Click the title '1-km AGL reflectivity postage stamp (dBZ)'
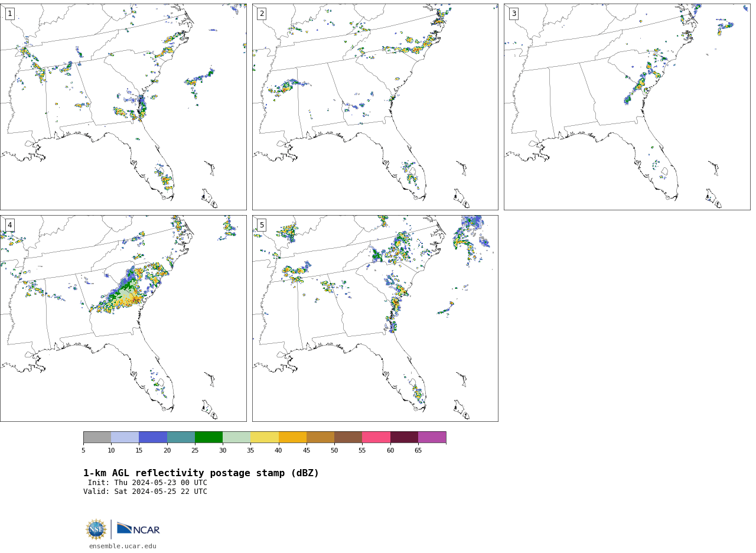This screenshot has width=756, height=553. tap(201, 473)
